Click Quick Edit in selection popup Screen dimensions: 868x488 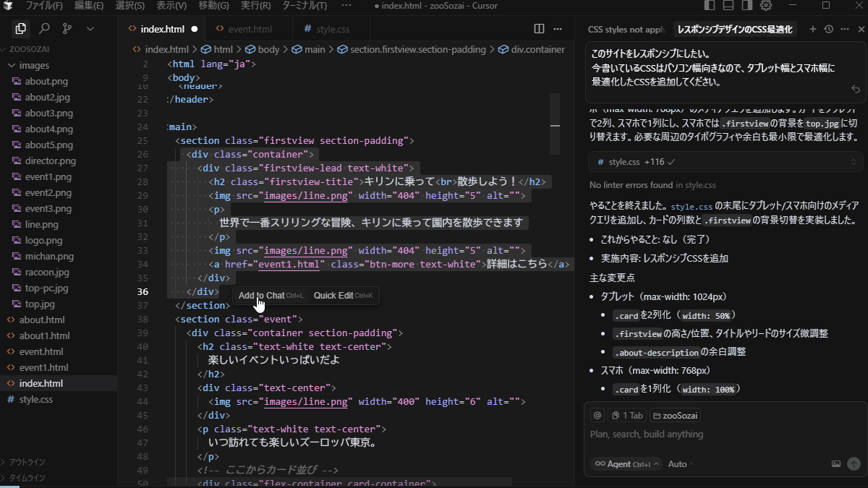[x=343, y=296]
